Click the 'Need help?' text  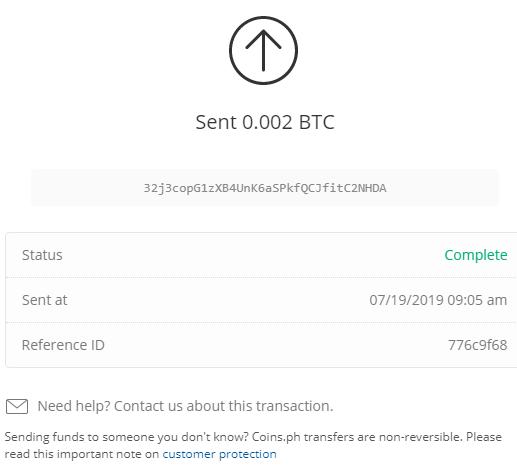pos(74,406)
